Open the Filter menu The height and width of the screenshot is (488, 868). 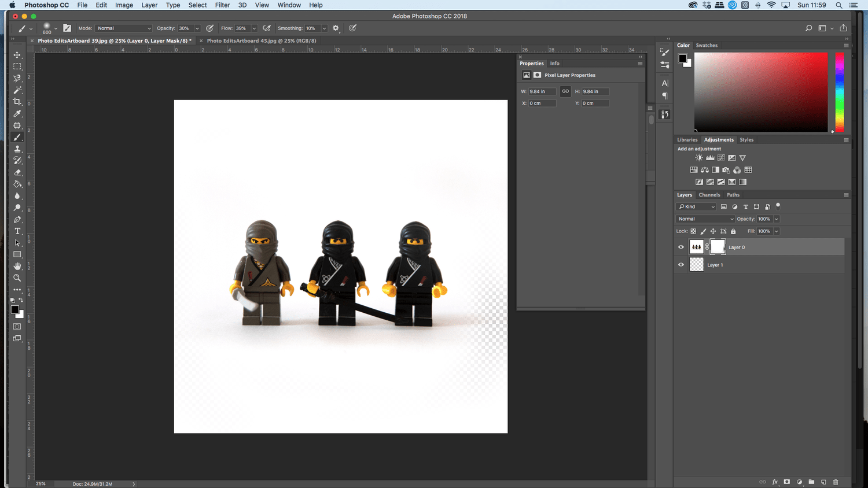(222, 5)
